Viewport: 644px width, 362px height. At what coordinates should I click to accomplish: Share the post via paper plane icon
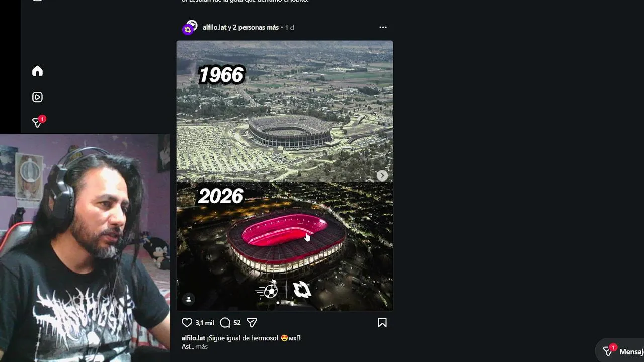252,323
